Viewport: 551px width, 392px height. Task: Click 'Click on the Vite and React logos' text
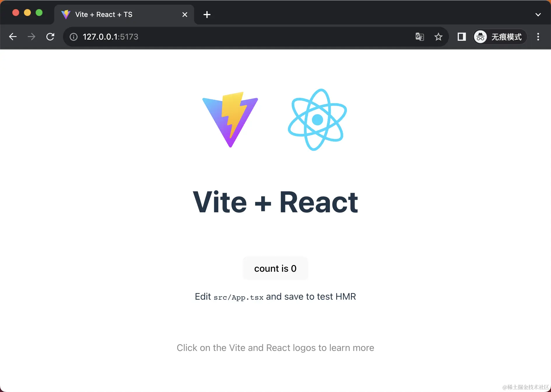tap(246, 348)
